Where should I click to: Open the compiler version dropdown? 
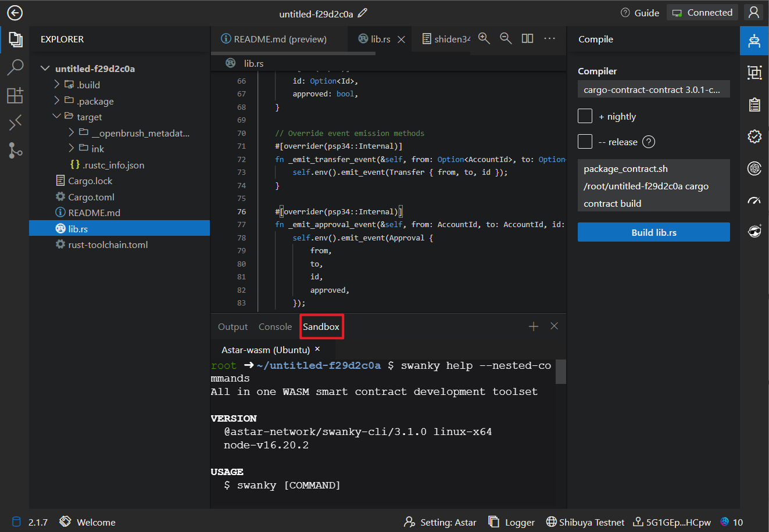click(653, 89)
